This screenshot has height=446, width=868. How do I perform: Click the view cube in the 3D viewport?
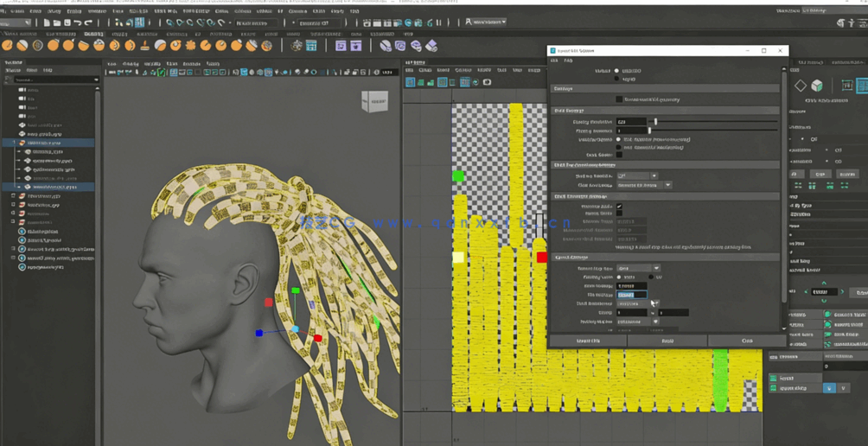click(374, 102)
